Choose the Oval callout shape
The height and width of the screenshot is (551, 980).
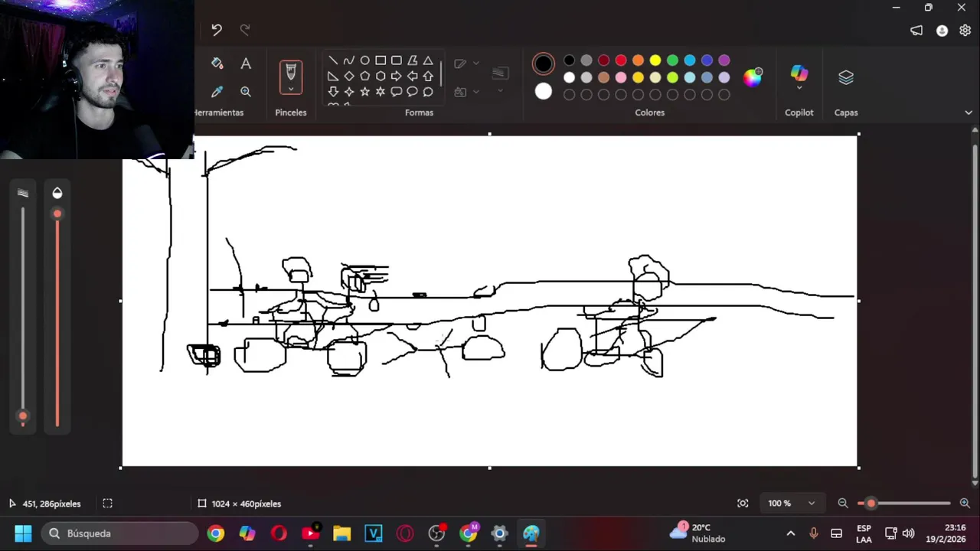[413, 92]
